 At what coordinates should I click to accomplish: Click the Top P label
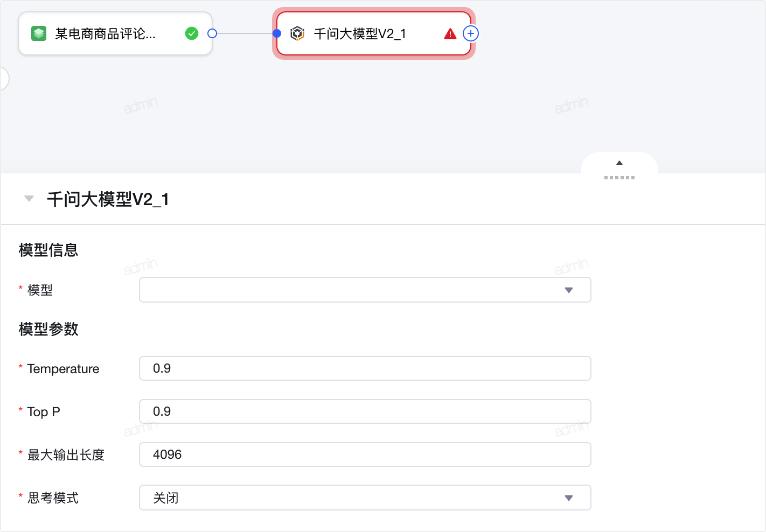(x=44, y=412)
